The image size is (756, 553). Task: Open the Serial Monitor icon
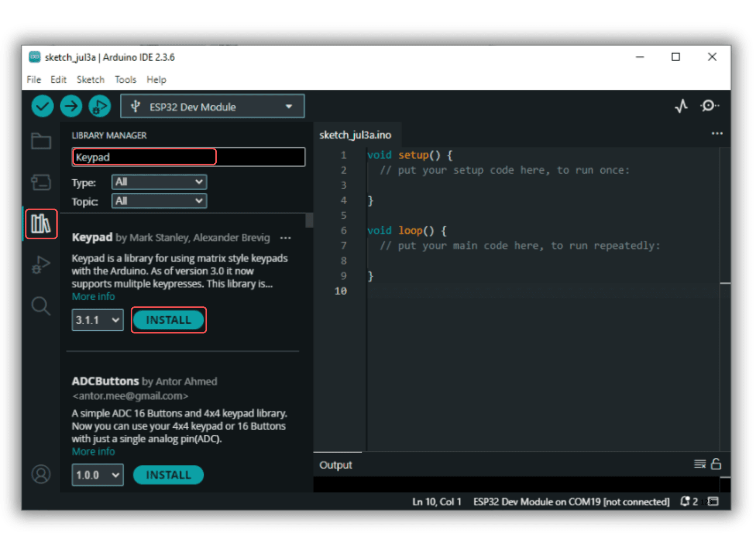pyautogui.click(x=709, y=106)
